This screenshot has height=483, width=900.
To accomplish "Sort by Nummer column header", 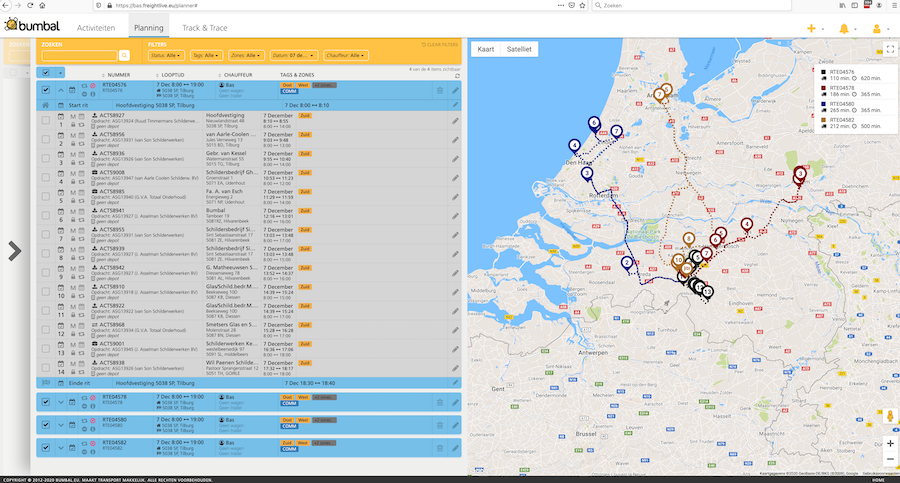I will (x=117, y=75).
